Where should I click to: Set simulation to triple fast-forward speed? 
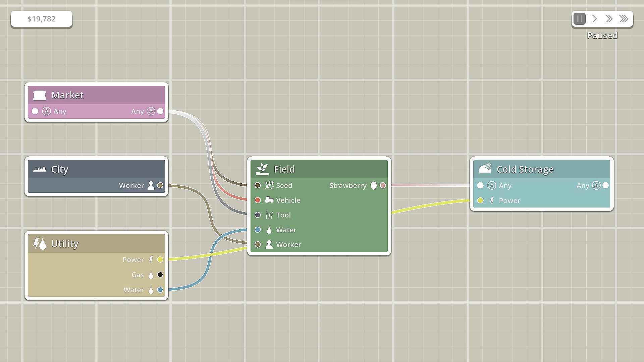pyautogui.click(x=624, y=19)
